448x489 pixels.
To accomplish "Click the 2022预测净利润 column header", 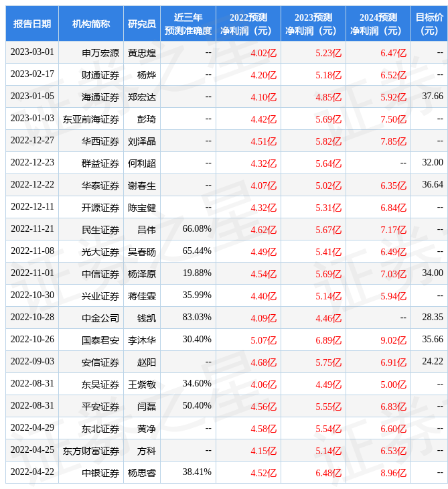I will pos(248,23).
